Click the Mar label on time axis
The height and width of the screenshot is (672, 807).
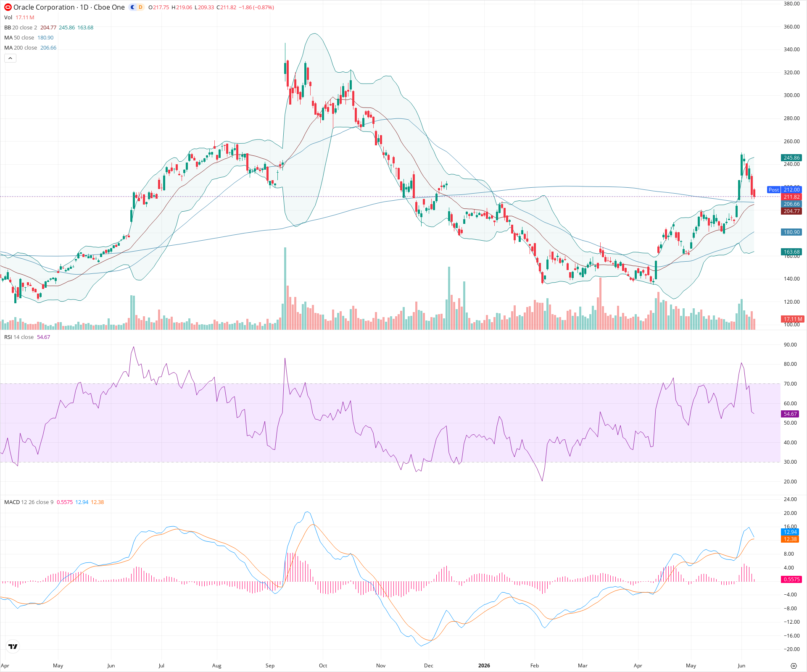click(x=583, y=665)
